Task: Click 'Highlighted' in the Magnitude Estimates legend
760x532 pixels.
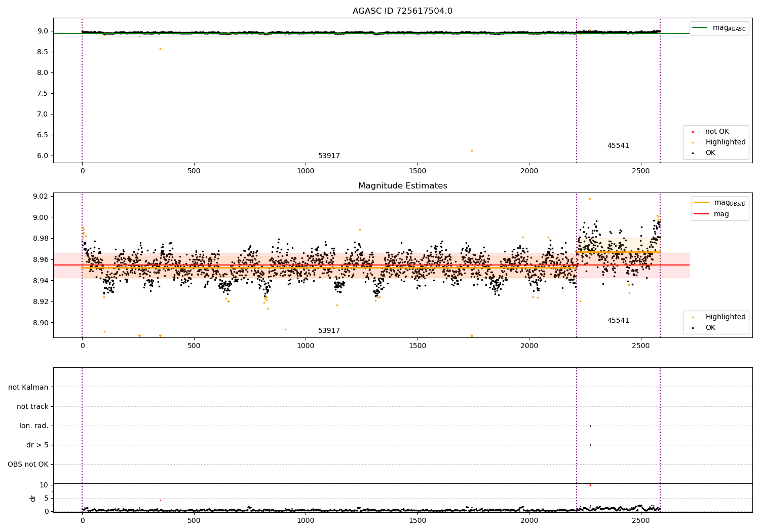Action: coord(725,317)
